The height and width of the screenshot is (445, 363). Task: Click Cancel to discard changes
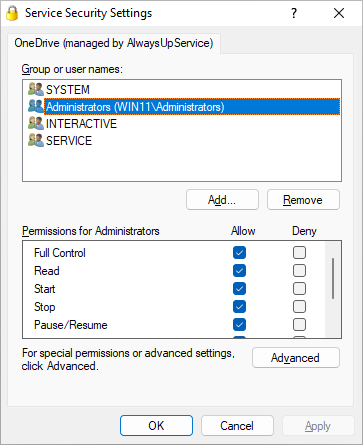(237, 425)
